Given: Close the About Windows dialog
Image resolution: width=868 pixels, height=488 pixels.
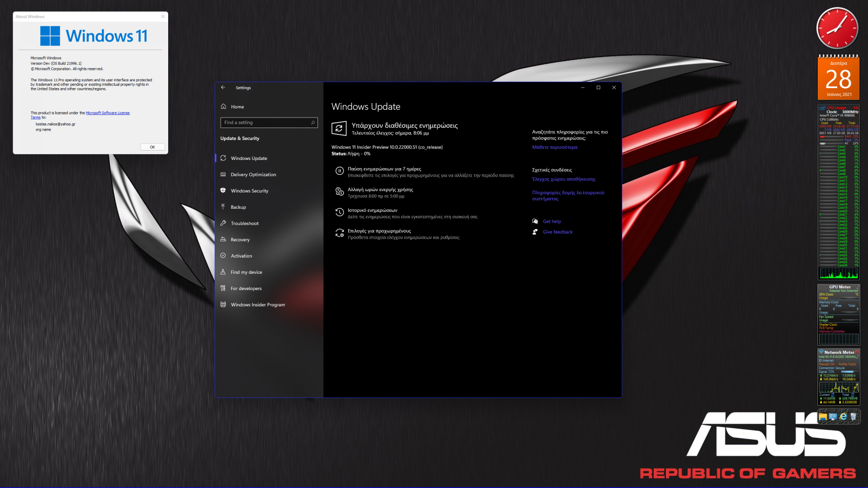Looking at the screenshot, I should pyautogui.click(x=163, y=16).
